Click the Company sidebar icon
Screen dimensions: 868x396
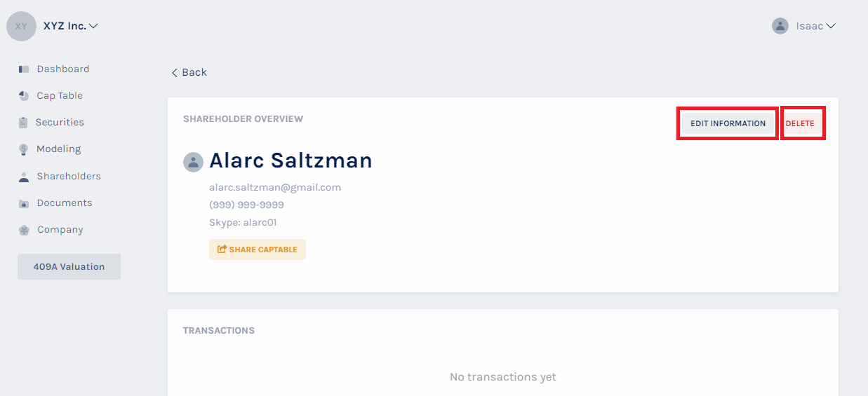[x=24, y=230]
